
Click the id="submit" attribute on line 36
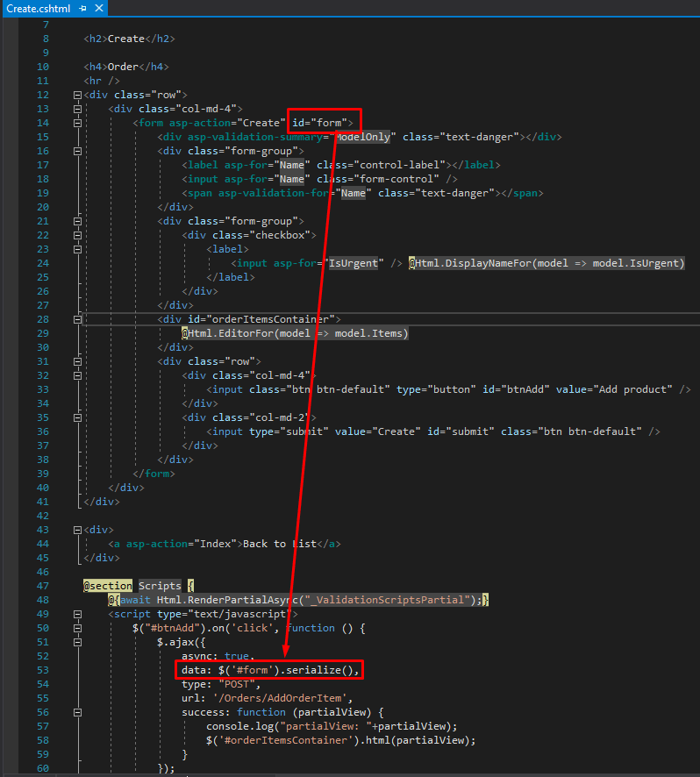click(x=461, y=431)
